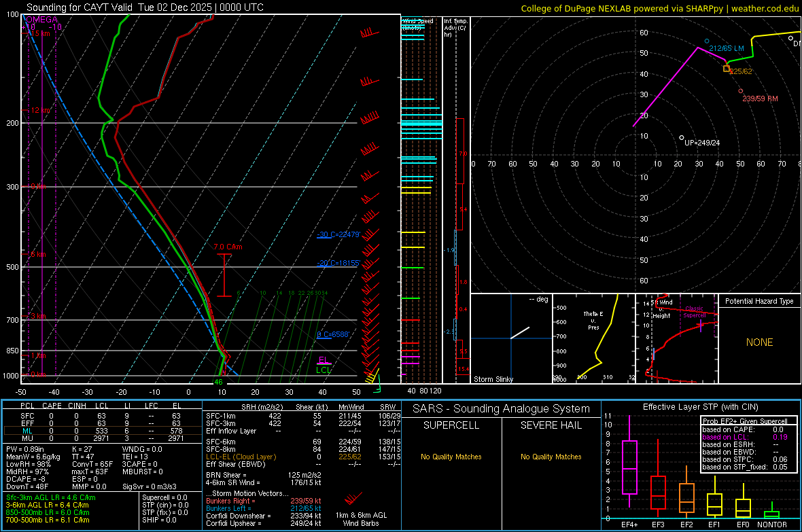The image size is (802, 532).
Task: Click '700-500mb LR = 6.1 C/km'
Action: point(48,520)
